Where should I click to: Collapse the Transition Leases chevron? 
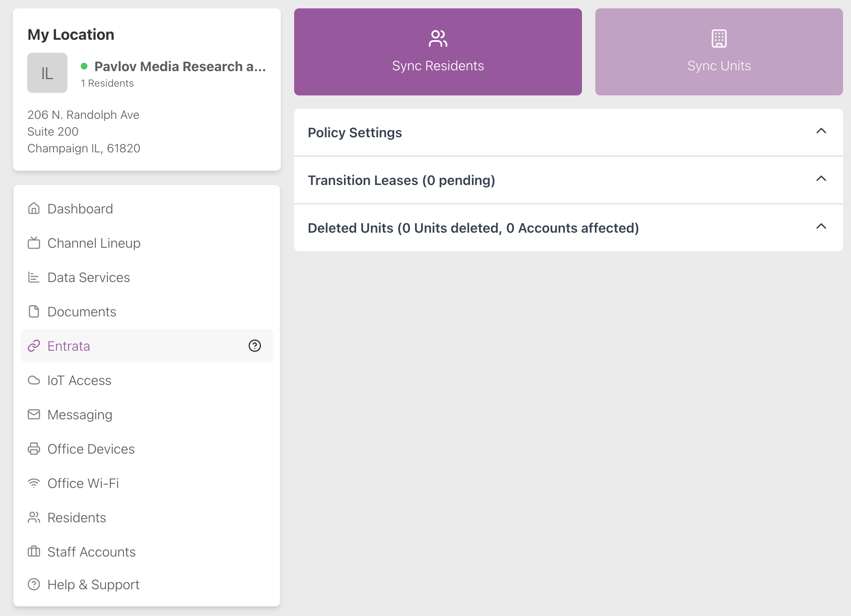821,179
